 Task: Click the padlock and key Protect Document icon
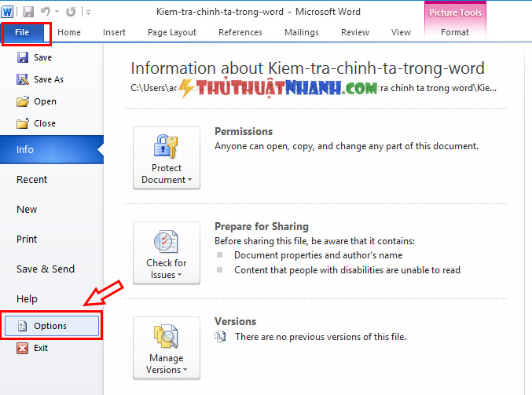(166, 147)
